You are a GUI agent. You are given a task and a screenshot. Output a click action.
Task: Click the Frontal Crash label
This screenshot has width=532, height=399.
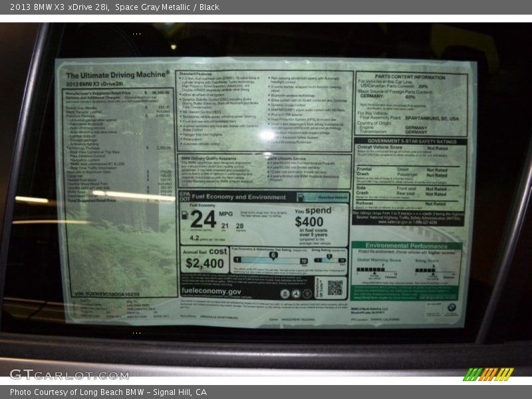pyautogui.click(x=364, y=172)
